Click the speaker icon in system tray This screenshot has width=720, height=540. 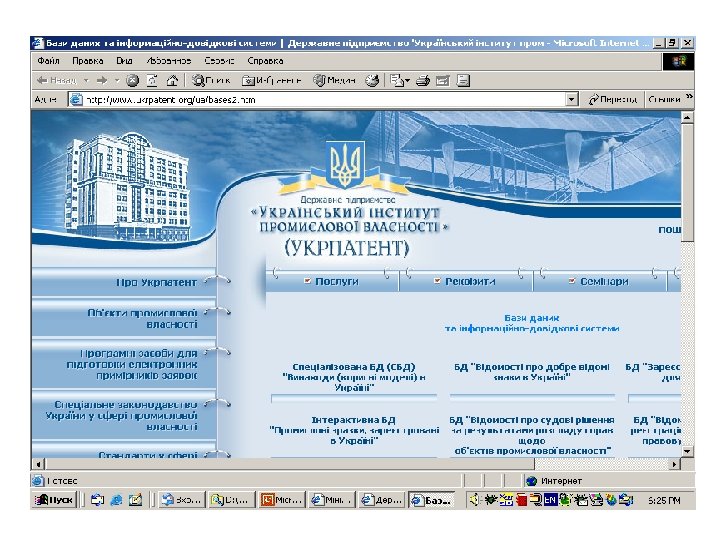click(474, 500)
